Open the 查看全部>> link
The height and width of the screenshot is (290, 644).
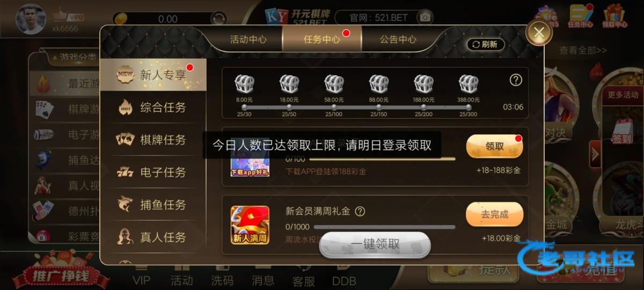pyautogui.click(x=583, y=50)
